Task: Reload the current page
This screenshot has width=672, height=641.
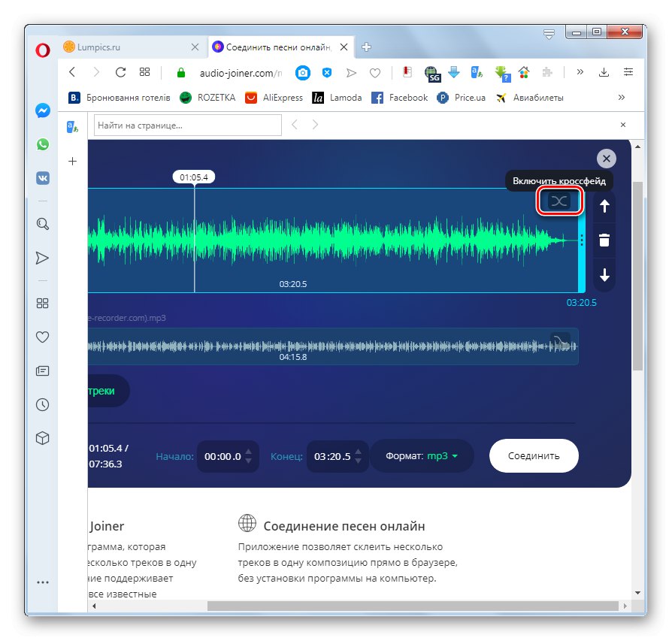Action: pos(120,72)
